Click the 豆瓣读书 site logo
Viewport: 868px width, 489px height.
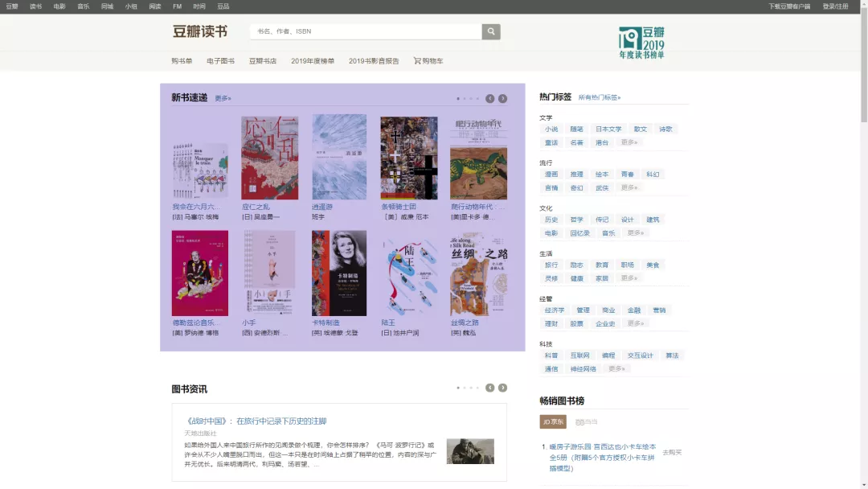coord(200,31)
